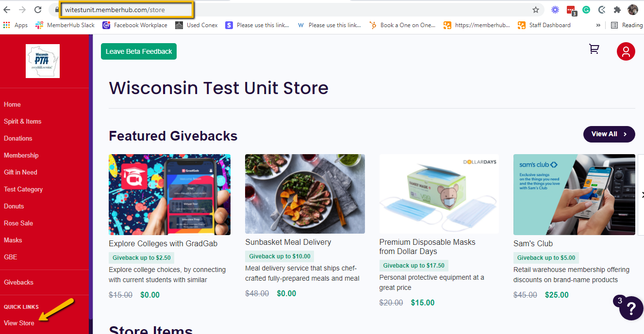Select Membership in the sidebar
The height and width of the screenshot is (334, 644).
tap(21, 155)
